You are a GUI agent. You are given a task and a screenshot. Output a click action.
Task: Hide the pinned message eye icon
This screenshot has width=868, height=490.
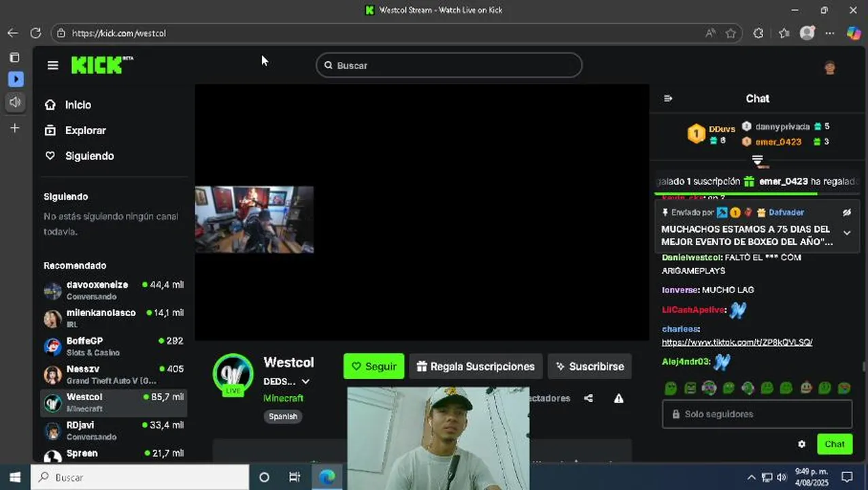click(847, 212)
